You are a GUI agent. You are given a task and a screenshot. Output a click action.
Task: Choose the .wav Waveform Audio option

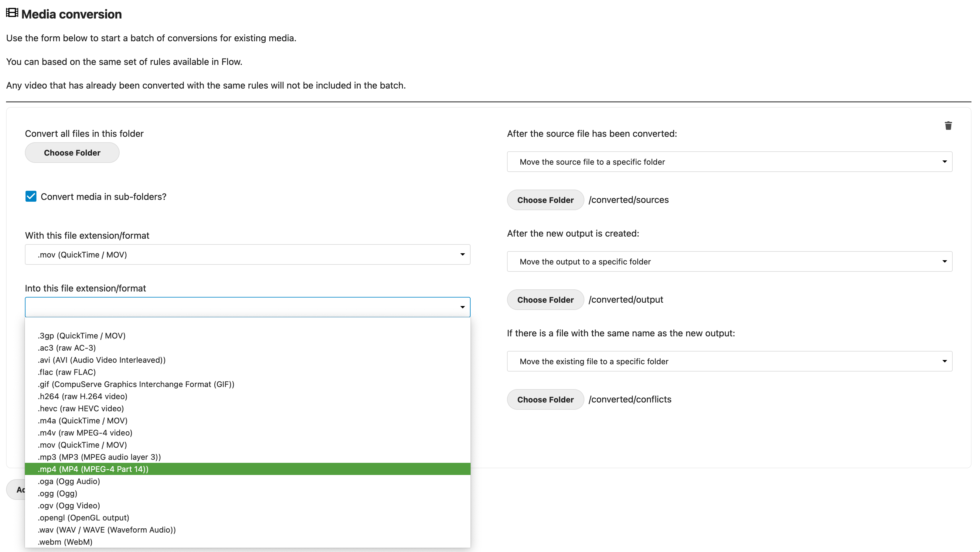[107, 530]
